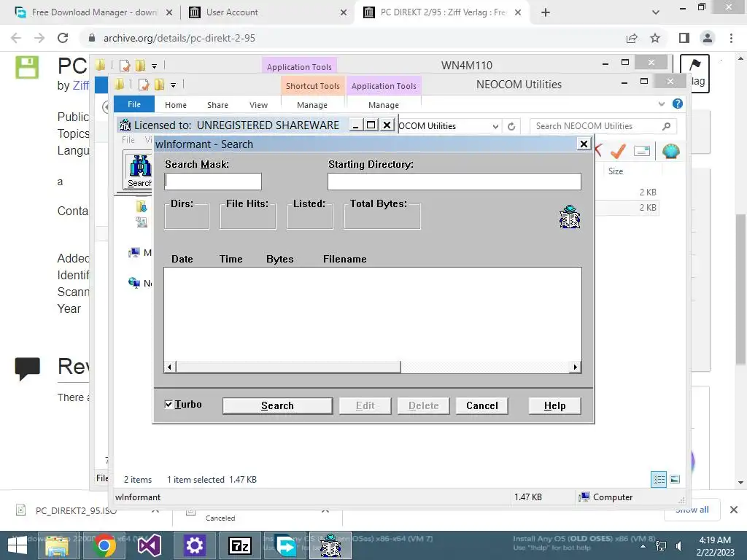747x560 pixels.
Task: Click the Show all downloads link
Action: 692,510
